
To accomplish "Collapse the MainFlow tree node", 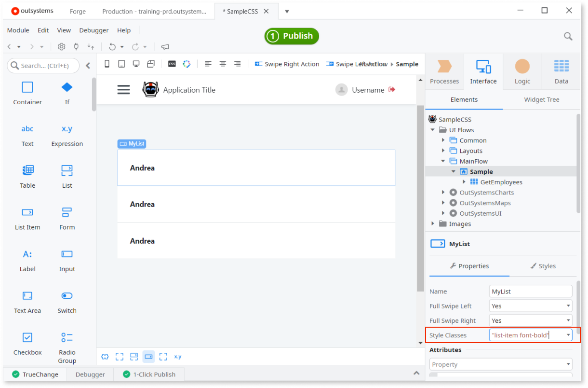I will point(443,161).
